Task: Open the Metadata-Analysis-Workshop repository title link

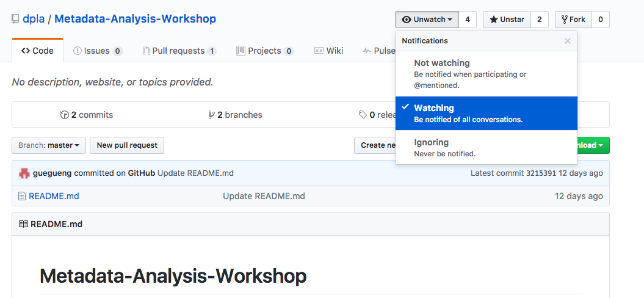Action: click(135, 19)
